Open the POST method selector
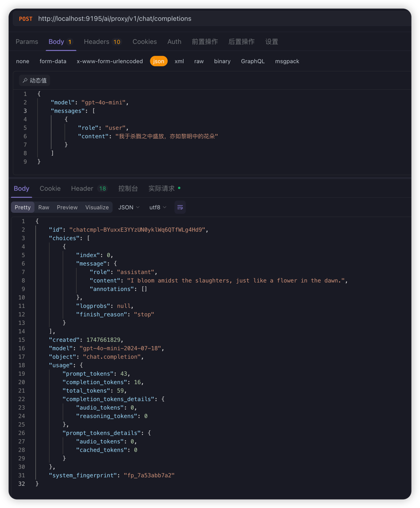 click(26, 19)
